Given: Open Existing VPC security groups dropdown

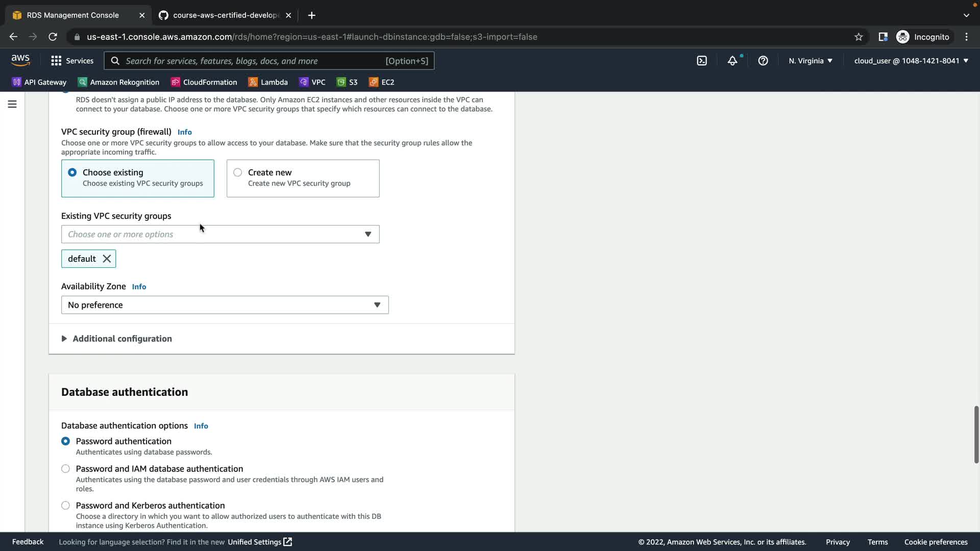Looking at the screenshot, I should click(220, 234).
